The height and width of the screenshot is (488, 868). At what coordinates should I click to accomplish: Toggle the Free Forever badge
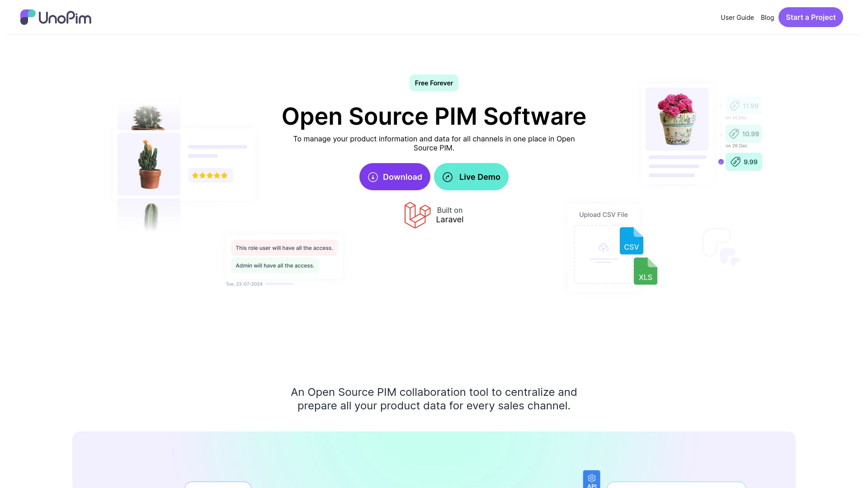point(434,83)
